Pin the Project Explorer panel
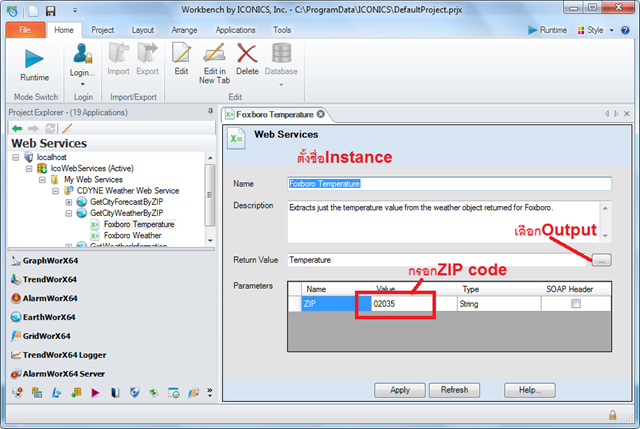640x429 pixels. click(x=210, y=111)
